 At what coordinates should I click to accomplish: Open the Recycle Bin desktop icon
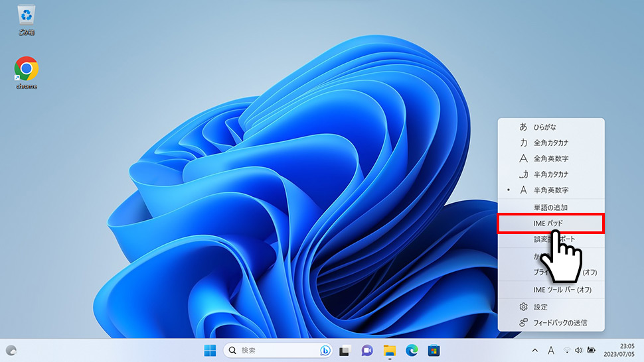[x=27, y=20]
